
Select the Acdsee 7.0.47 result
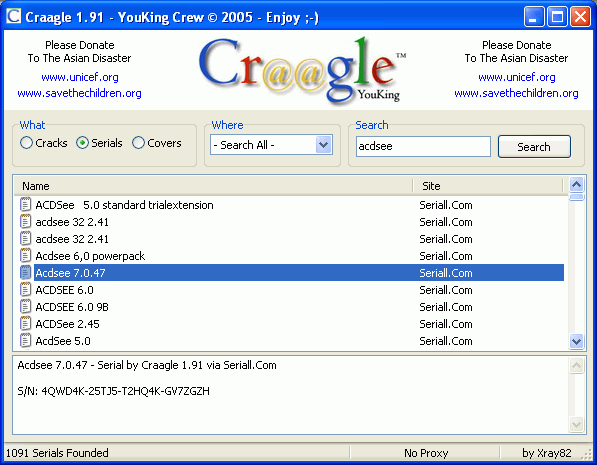291,273
